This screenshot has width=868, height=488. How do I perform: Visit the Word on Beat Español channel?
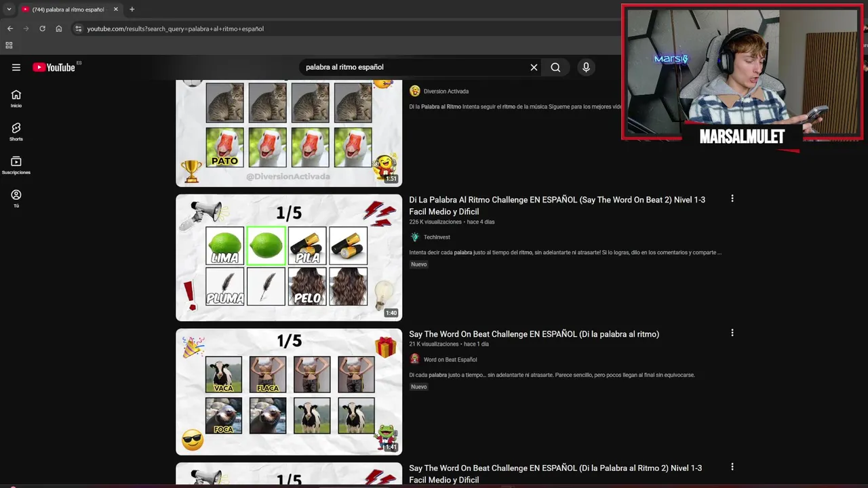click(450, 360)
